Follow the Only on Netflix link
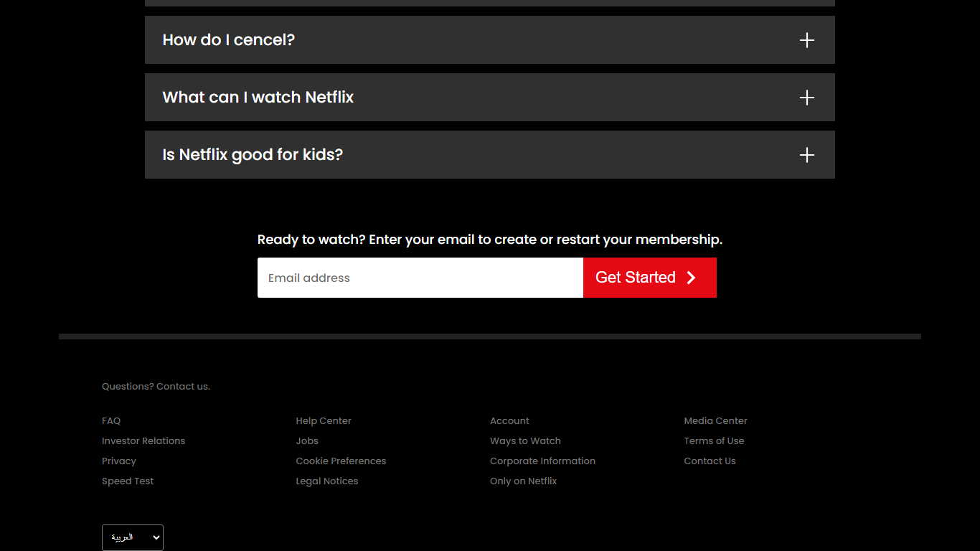This screenshot has height=551, width=980. (x=523, y=481)
